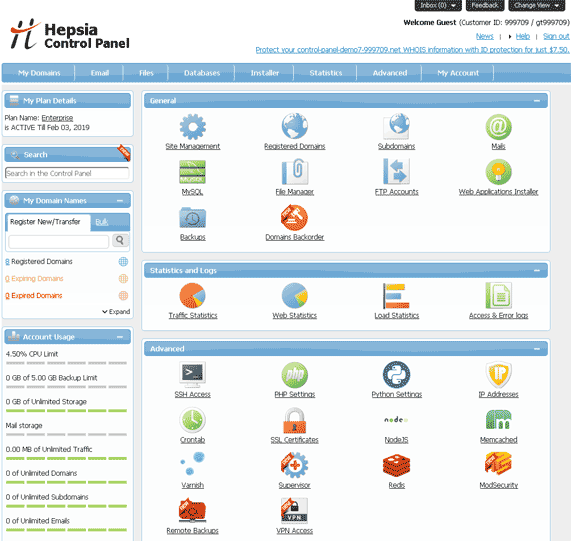Open the NodeJS icon
Viewport: 571px width, 541px height.
397,420
